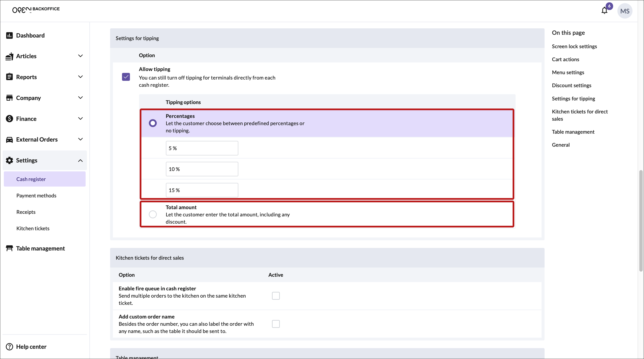This screenshot has width=644, height=359.
Task: Select the Total amount radio button
Action: click(x=152, y=214)
